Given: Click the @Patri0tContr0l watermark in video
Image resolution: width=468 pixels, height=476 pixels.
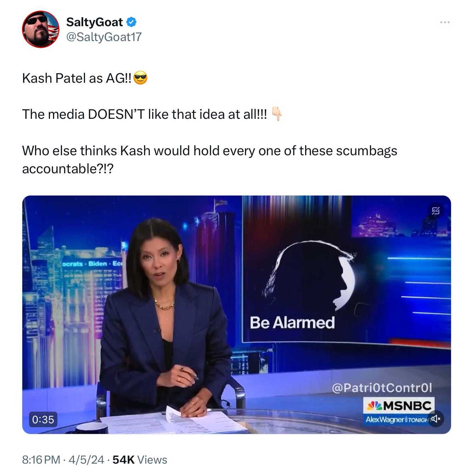Looking at the screenshot, I should point(382,388).
